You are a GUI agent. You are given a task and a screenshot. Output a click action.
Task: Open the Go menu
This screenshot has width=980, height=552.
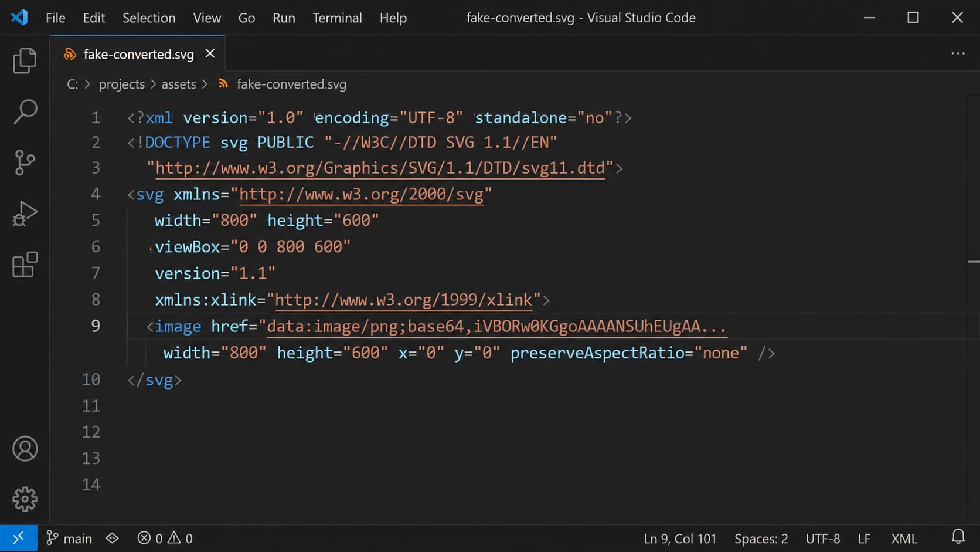[x=247, y=18]
